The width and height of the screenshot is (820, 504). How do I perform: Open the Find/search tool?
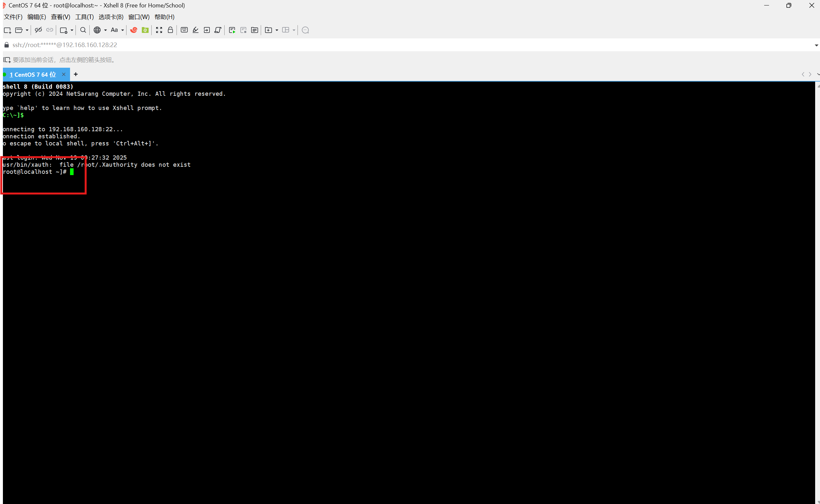[x=83, y=30]
